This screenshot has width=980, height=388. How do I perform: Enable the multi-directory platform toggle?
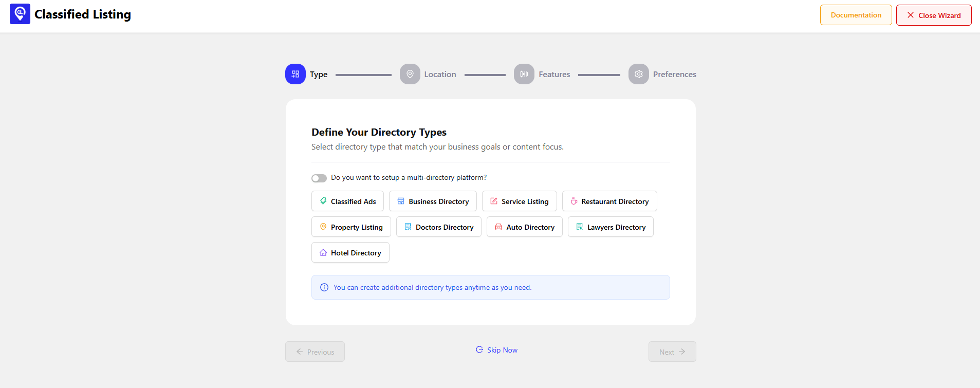pos(319,178)
